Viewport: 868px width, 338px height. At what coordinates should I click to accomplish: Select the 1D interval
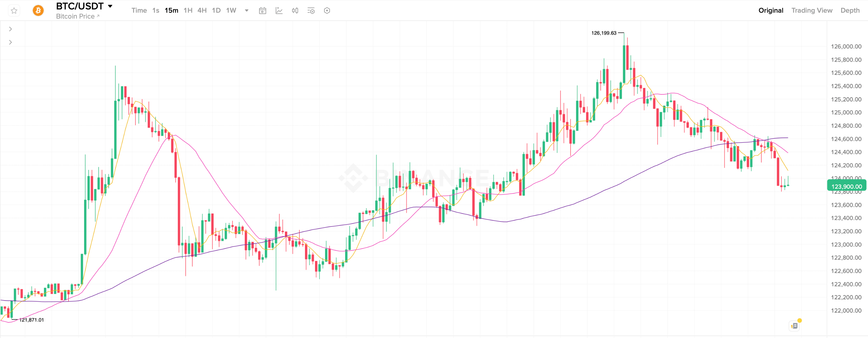[x=216, y=10]
